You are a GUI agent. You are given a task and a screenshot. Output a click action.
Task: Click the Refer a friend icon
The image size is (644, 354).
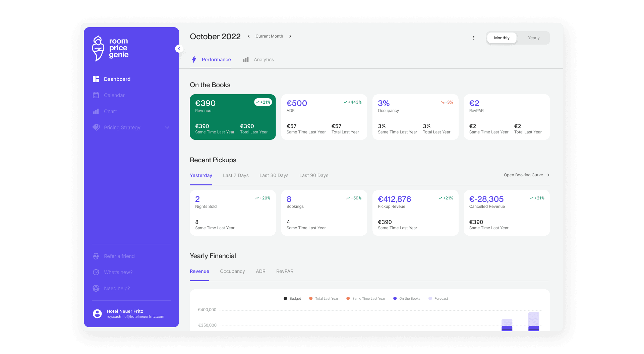[96, 256]
